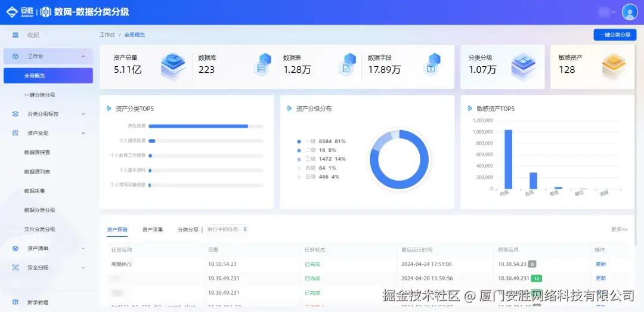Image resolution: width=644 pixels, height=312 pixels.
Task: Click the 任务状态 column header
Action: [315, 249]
